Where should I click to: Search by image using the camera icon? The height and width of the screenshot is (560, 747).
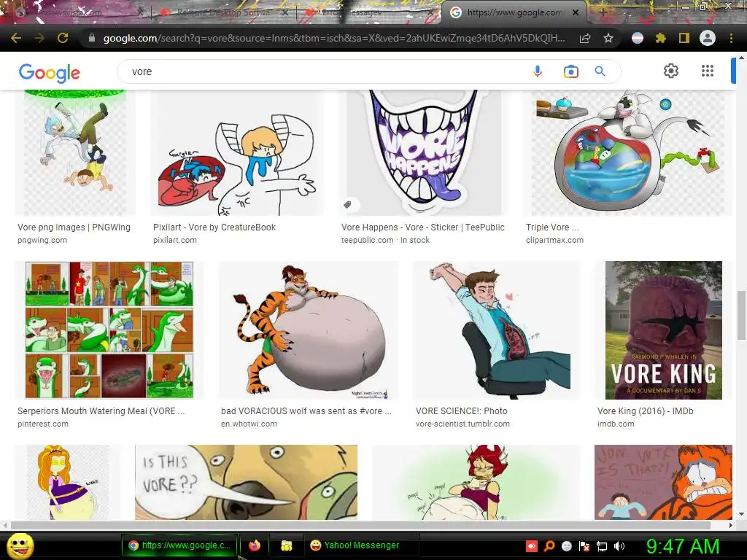(x=570, y=71)
